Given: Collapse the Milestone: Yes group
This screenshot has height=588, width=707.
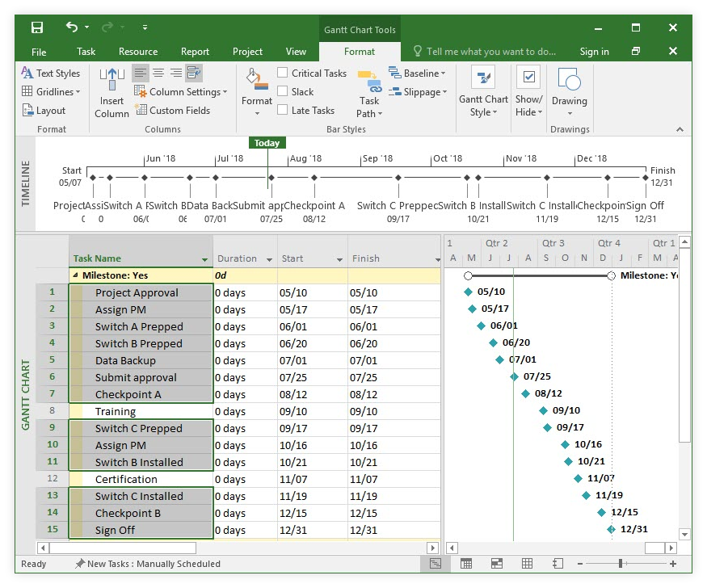Looking at the screenshot, I should point(75,275).
